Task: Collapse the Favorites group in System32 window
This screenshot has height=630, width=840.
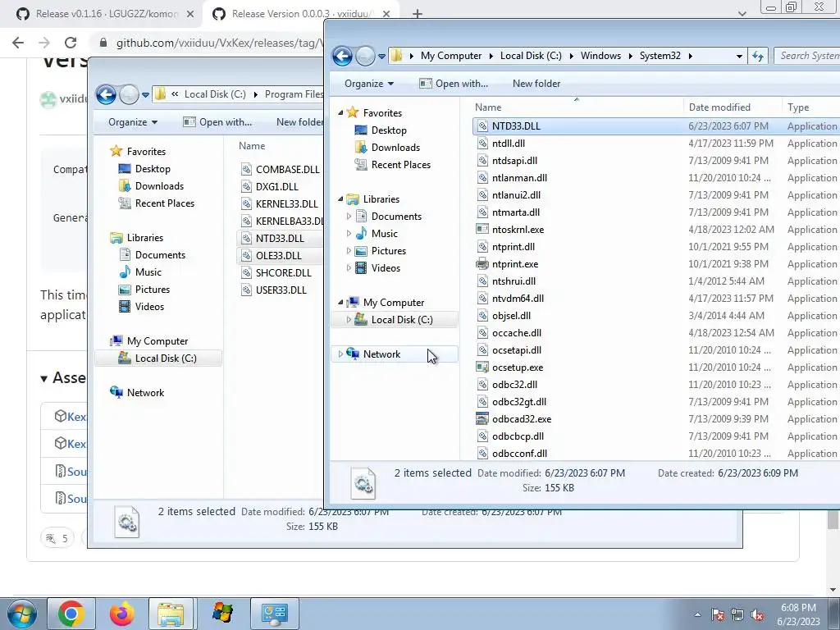Action: coord(340,112)
